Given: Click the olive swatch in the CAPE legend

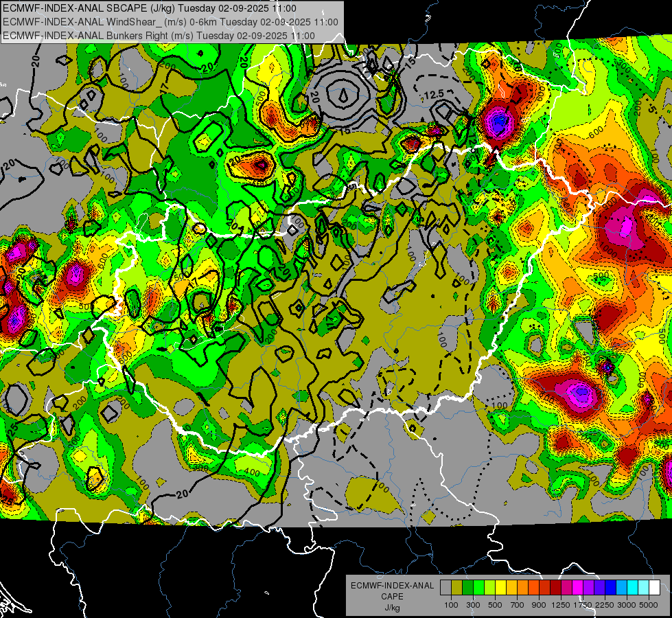Looking at the screenshot, I should click(x=456, y=587).
